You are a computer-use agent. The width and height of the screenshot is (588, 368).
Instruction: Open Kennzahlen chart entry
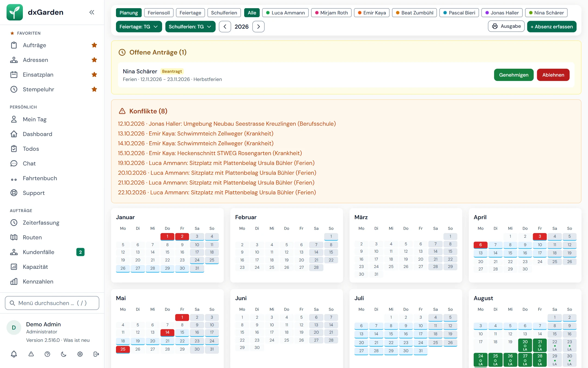point(52,282)
